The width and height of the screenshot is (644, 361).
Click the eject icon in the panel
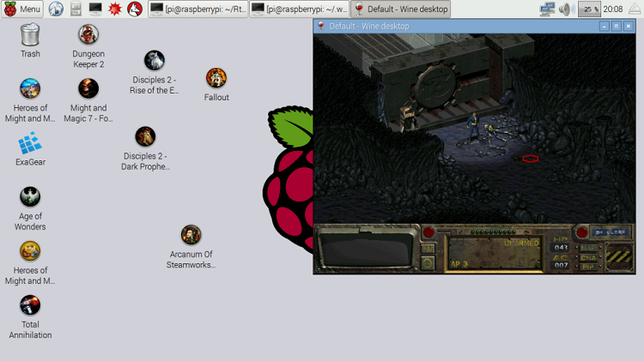(x=635, y=9)
